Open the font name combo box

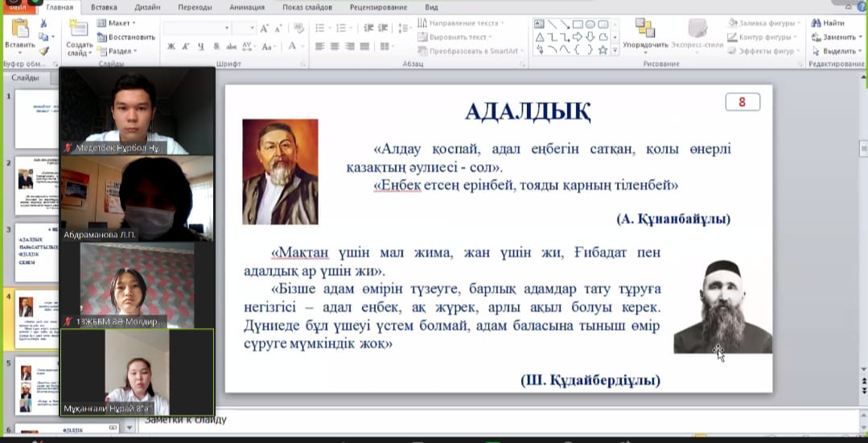point(196,28)
